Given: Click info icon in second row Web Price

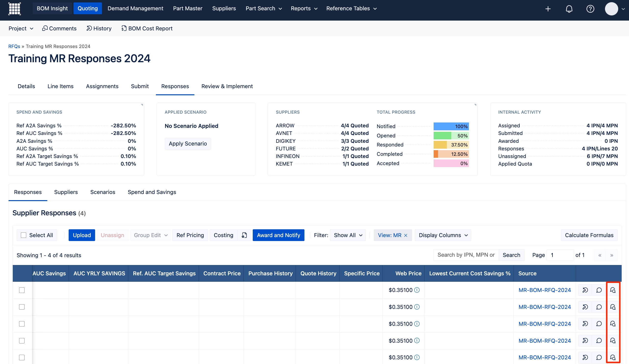Looking at the screenshot, I should click(x=417, y=307).
